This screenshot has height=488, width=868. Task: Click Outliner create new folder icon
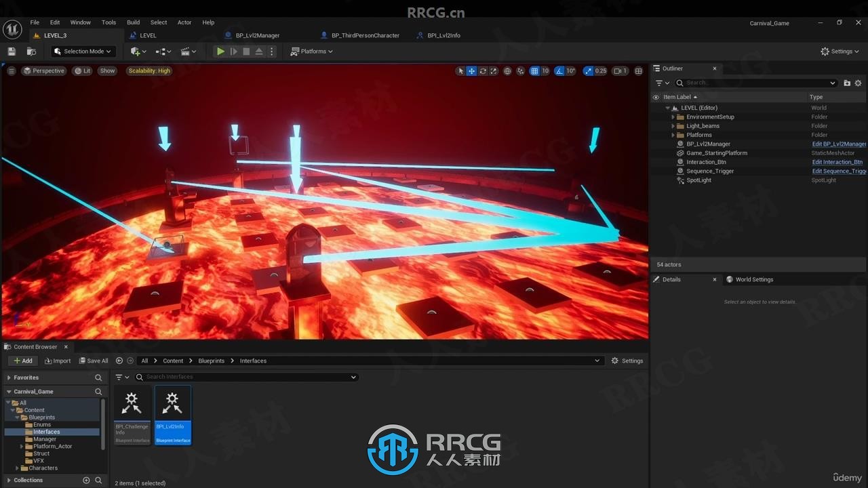tap(847, 83)
